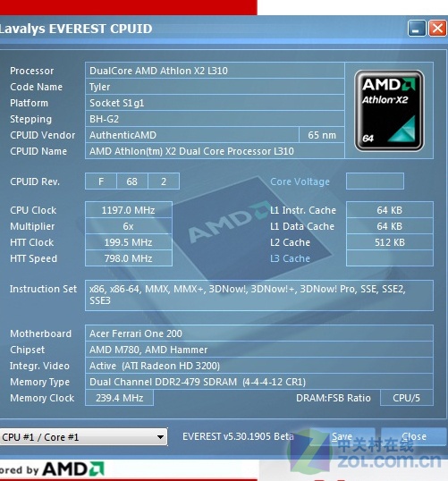Click the empty L3 Cache field
The image size is (448, 481).
[390, 258]
